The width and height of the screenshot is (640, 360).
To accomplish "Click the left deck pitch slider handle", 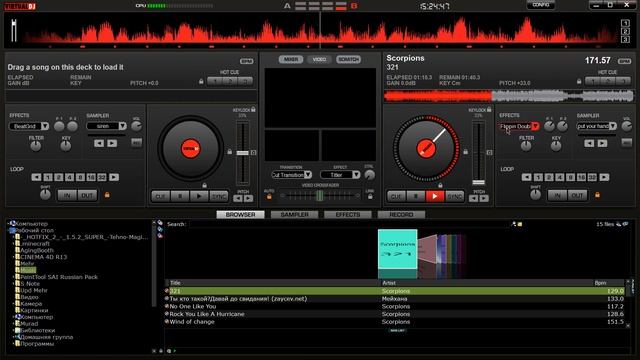I will [x=242, y=153].
